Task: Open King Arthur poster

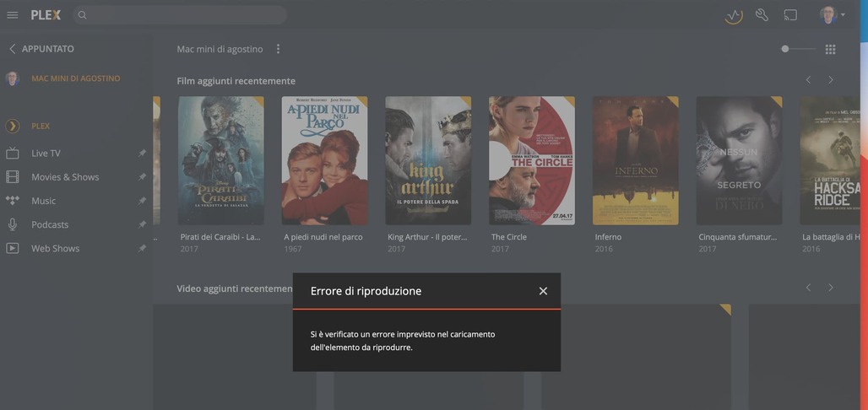Action: pyautogui.click(x=428, y=160)
